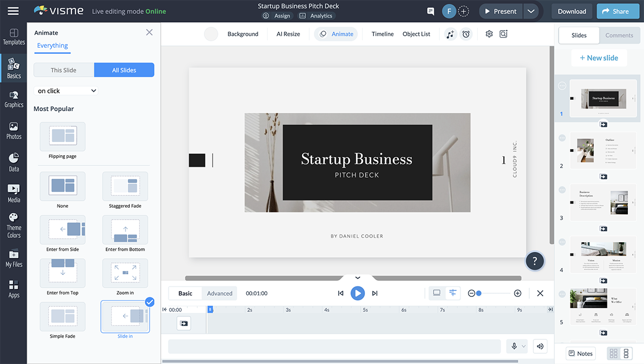This screenshot has width=644, height=364.
Task: Click the New slide button
Action: 599,57
